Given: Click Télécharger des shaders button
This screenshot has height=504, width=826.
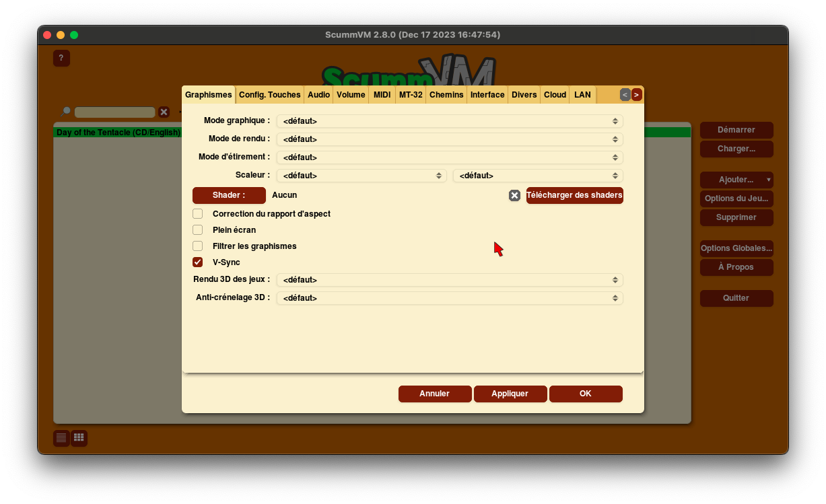Looking at the screenshot, I should 574,195.
